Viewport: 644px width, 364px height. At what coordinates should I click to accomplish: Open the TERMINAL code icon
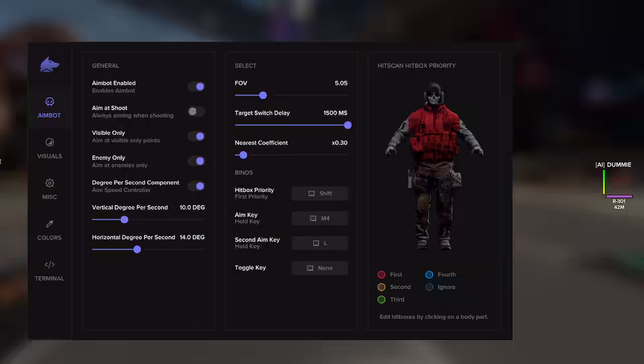[49, 264]
